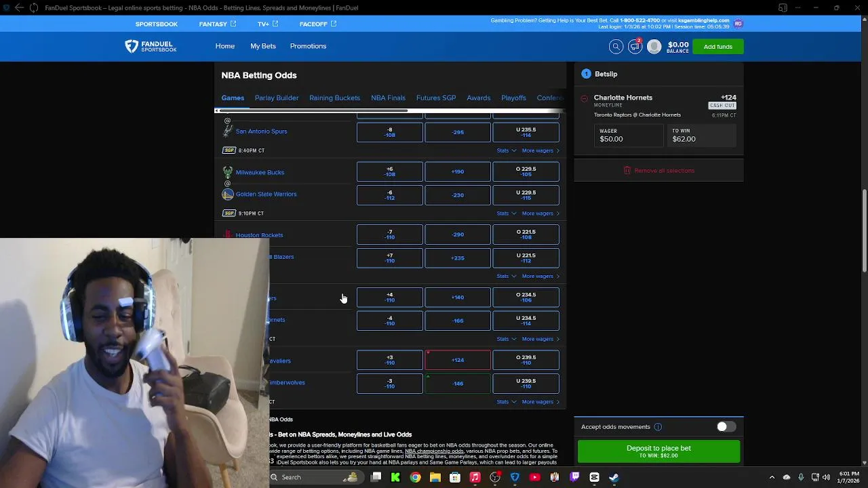Switch to the Raining Buckets tab
Screen dimensions: 868x488
[x=335, y=98]
